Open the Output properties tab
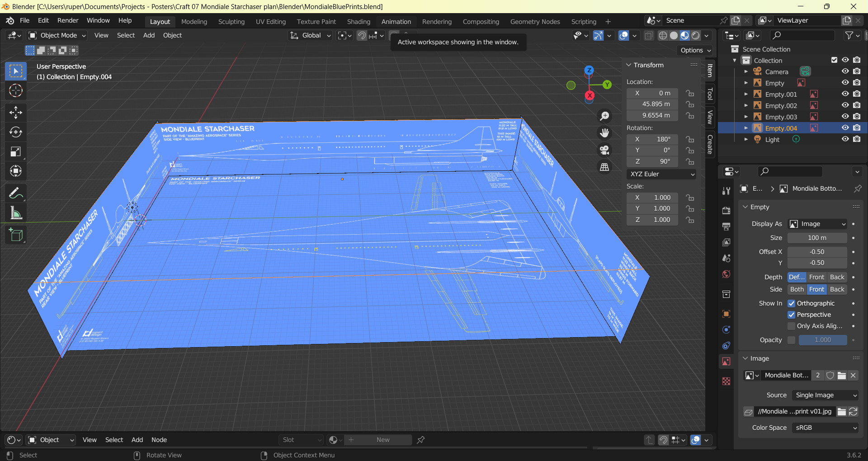868x461 pixels. pyautogui.click(x=726, y=226)
